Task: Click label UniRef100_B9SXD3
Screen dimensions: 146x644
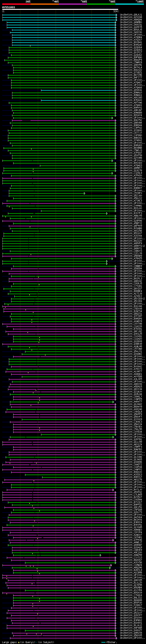Action: pos(131,163)
